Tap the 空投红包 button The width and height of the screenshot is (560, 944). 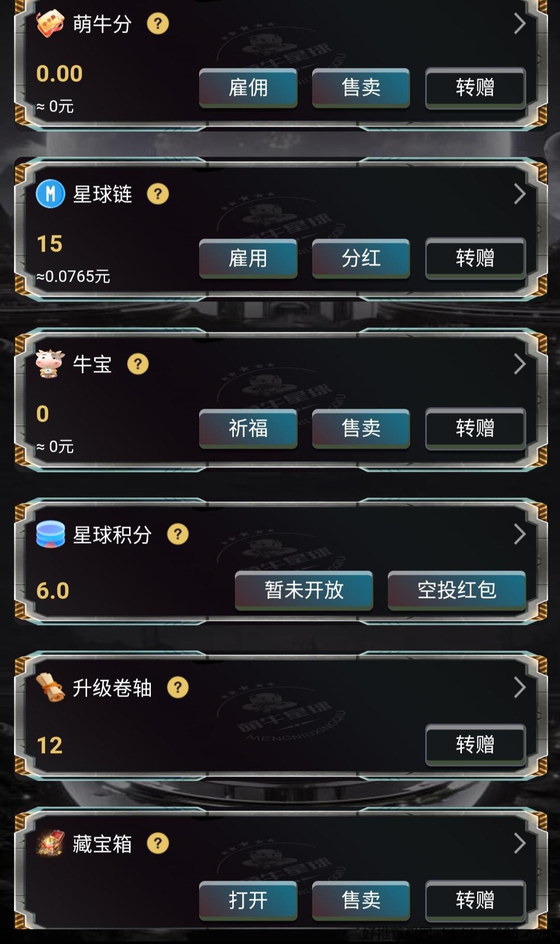[457, 590]
